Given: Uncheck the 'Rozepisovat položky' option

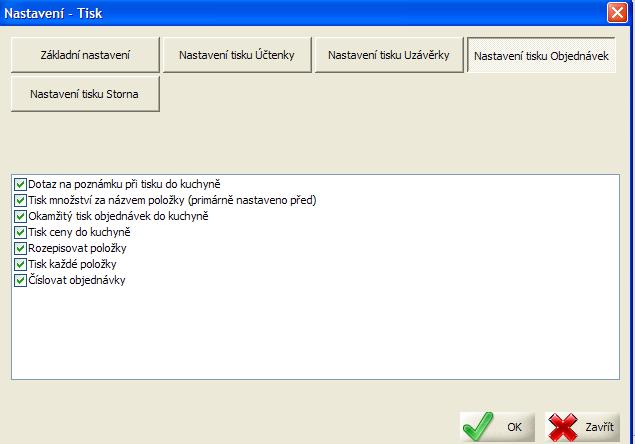Looking at the screenshot, I should pyautogui.click(x=20, y=248).
